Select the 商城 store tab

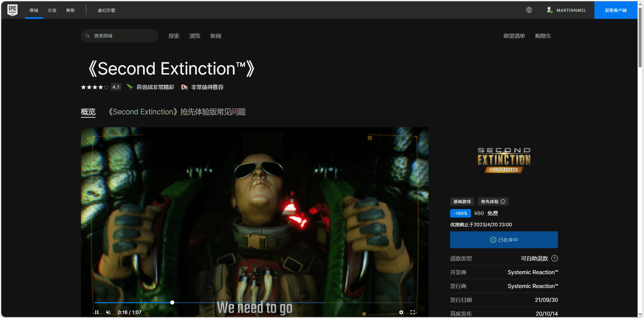pyautogui.click(x=34, y=10)
